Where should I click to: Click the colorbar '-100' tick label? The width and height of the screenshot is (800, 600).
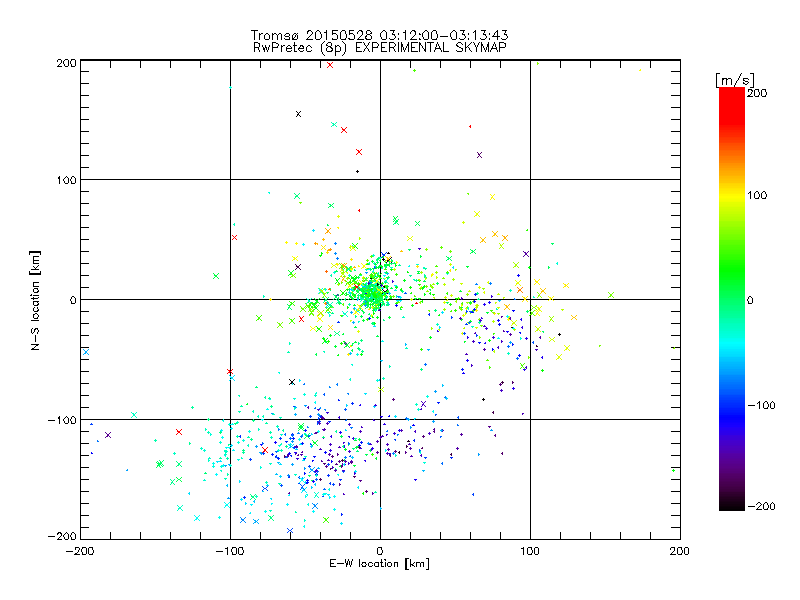tap(761, 405)
